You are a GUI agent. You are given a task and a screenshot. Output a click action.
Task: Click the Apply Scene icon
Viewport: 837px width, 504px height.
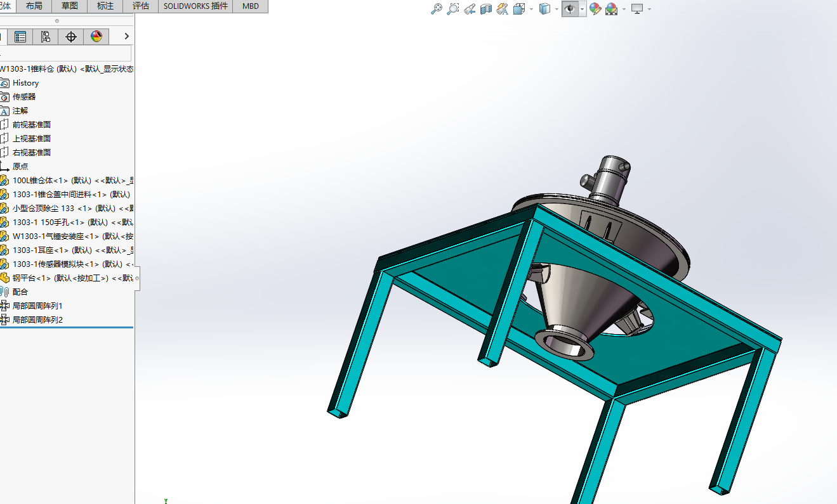coord(612,9)
